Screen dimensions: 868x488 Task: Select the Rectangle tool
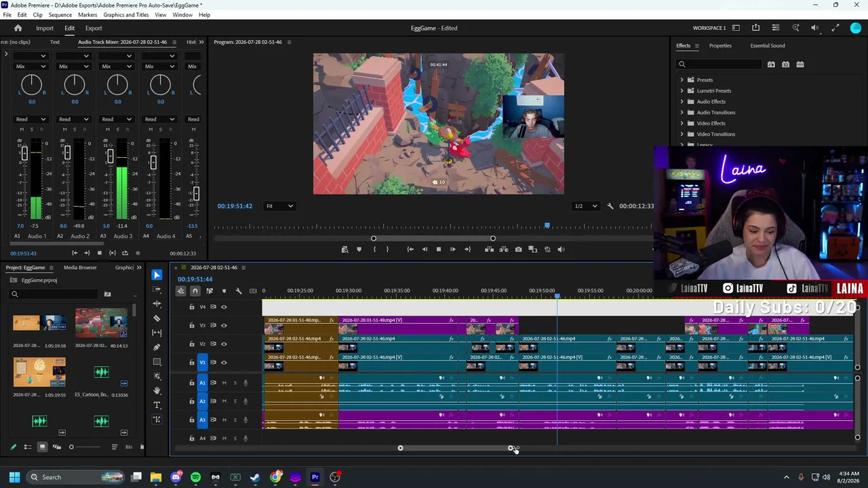click(x=157, y=362)
